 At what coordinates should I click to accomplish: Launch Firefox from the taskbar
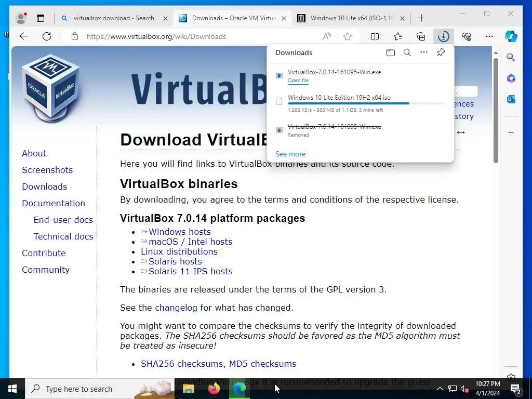pyautogui.click(x=214, y=389)
